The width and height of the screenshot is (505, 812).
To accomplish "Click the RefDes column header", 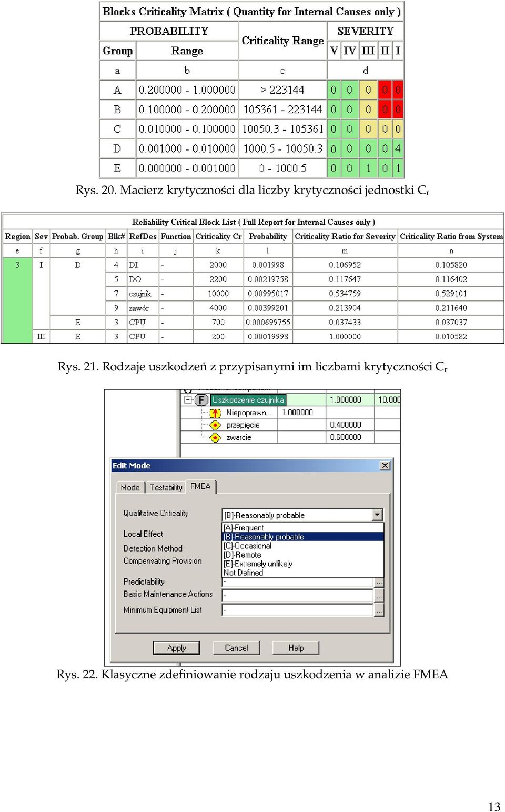I will (x=143, y=237).
